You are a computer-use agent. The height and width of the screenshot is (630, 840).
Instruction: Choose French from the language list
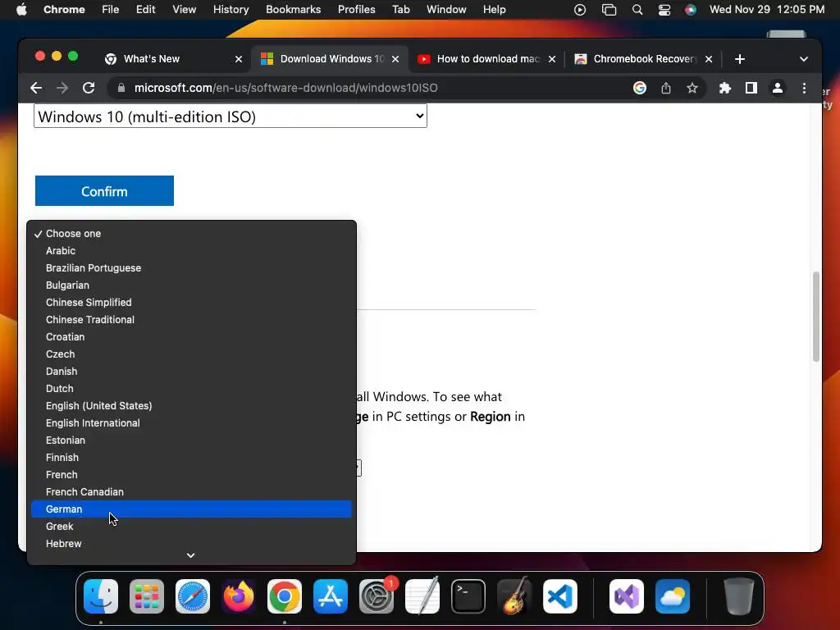pos(191,475)
